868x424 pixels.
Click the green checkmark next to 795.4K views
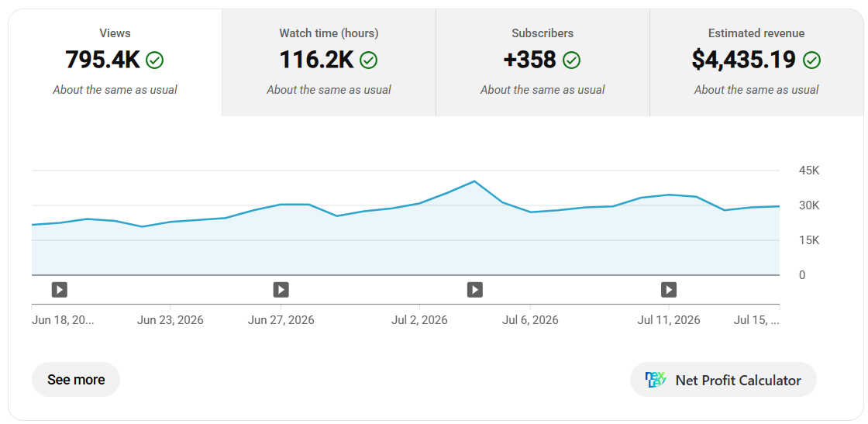click(154, 60)
